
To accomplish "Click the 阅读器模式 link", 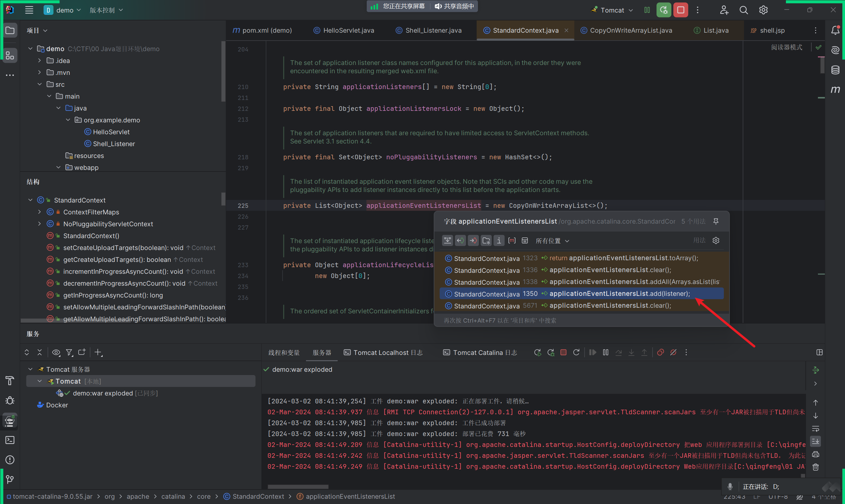I will (x=786, y=47).
